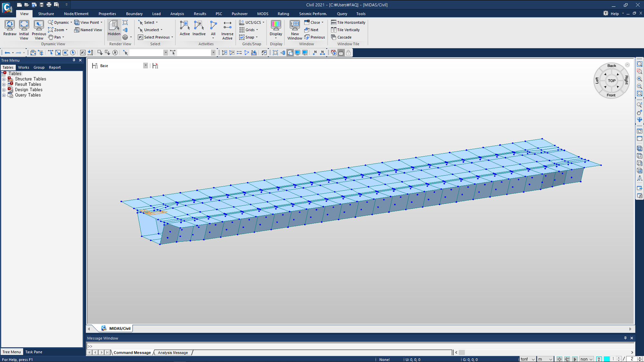Click the Zoom Fit icon on right toolbar

pyautogui.click(x=639, y=64)
